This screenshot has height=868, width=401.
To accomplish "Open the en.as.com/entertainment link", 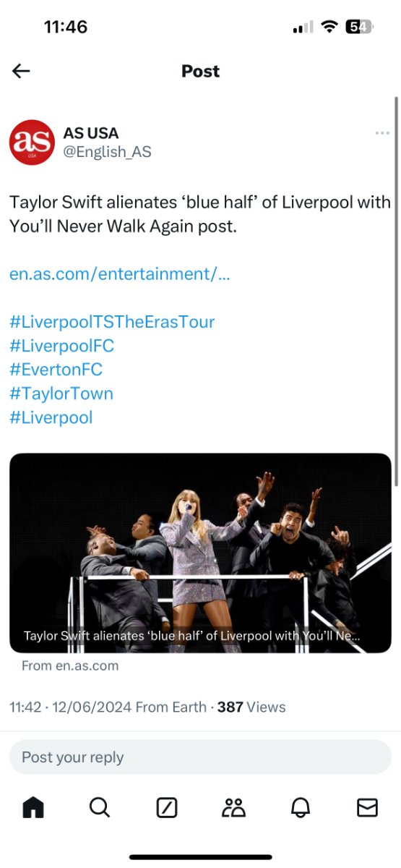I will tap(120, 274).
